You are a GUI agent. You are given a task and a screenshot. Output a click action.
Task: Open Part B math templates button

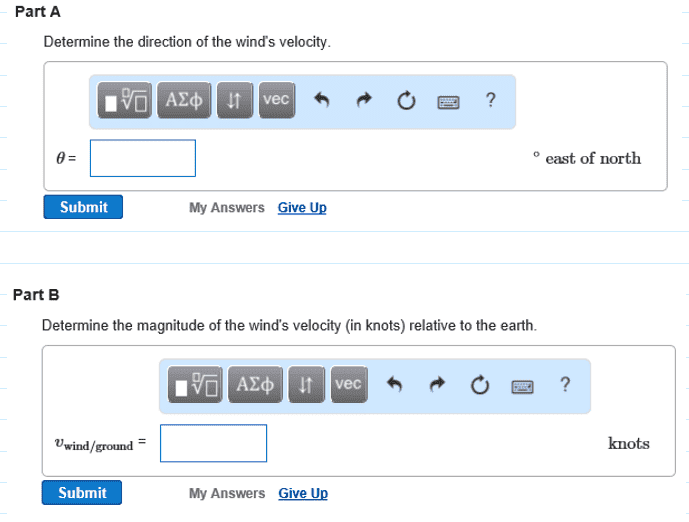click(x=195, y=384)
